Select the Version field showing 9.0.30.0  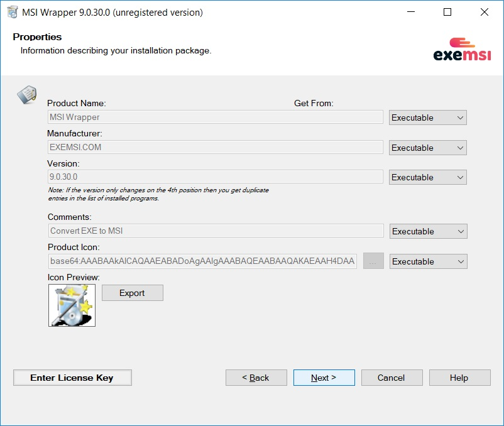[215, 177]
